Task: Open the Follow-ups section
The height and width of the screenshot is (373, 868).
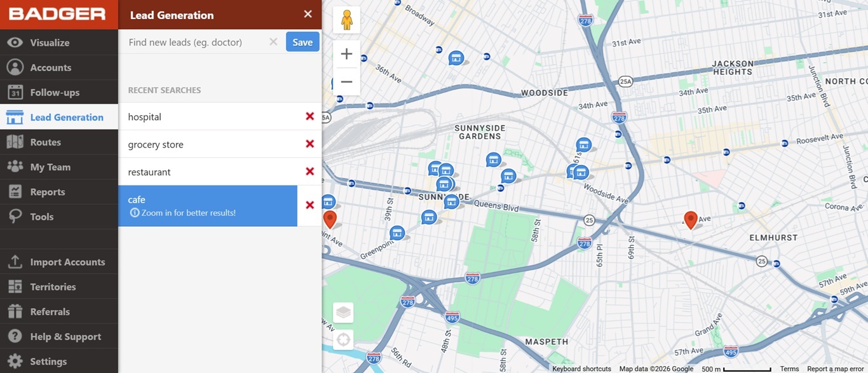Action: click(55, 92)
